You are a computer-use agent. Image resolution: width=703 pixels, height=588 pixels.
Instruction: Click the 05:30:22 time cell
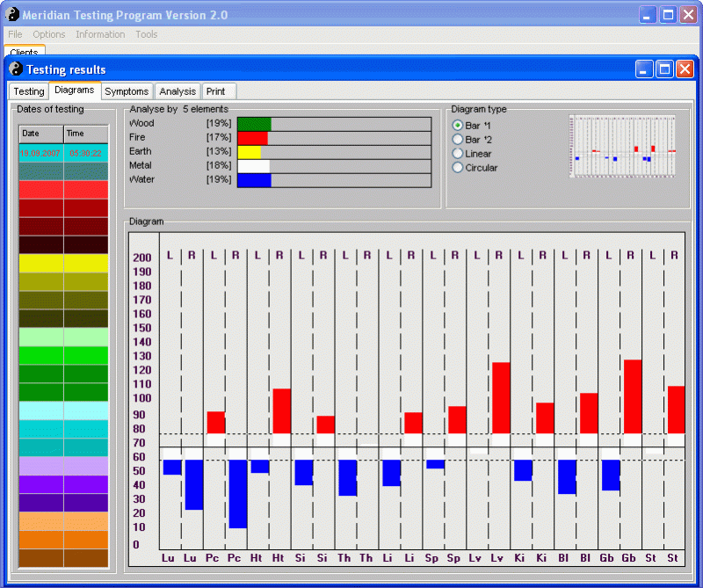(85, 154)
